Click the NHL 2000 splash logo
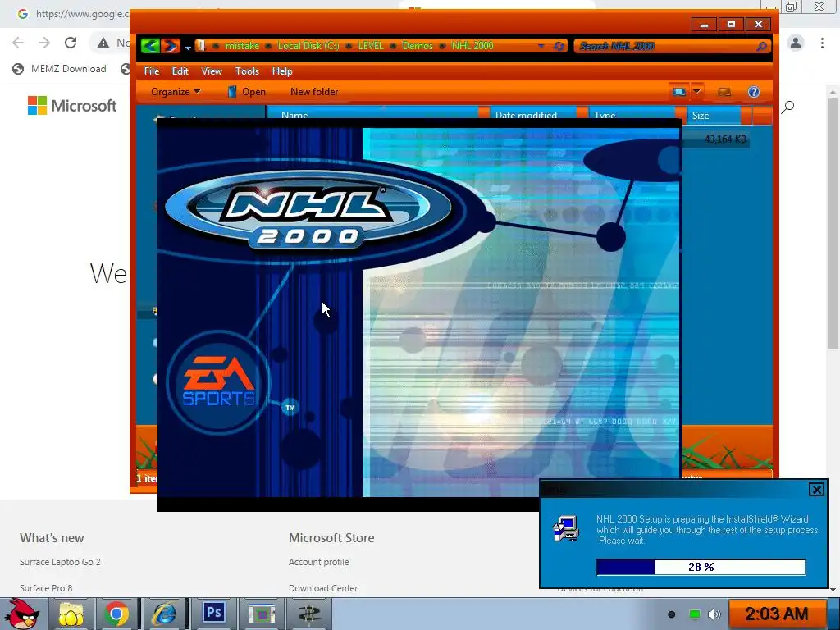 click(x=308, y=211)
